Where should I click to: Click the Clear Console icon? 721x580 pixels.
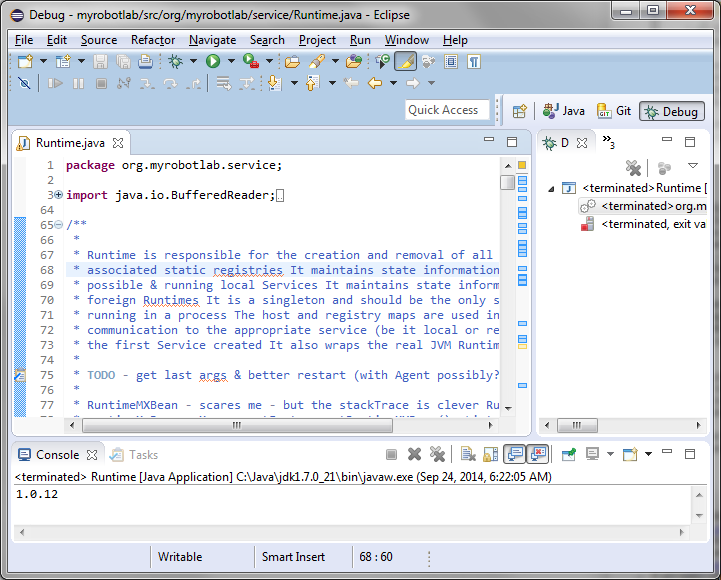[x=468, y=454]
